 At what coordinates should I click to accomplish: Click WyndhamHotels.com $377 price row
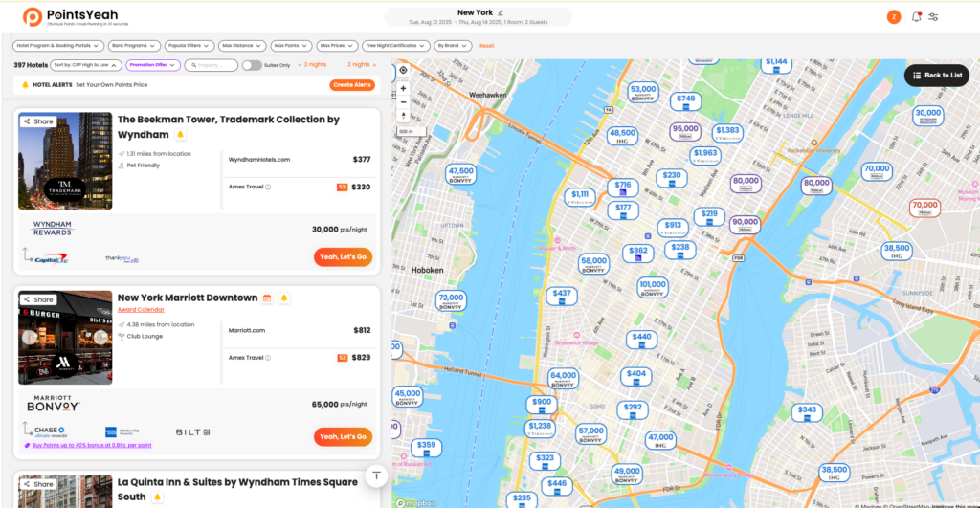(300, 160)
